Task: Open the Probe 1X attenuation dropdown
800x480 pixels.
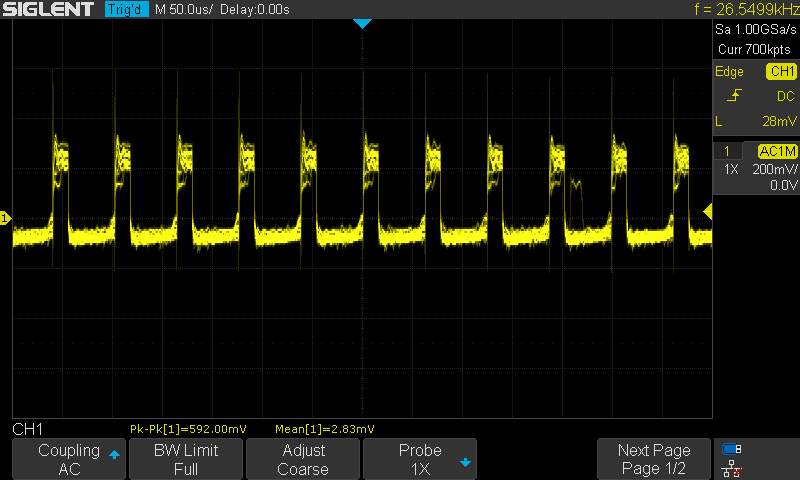Action: [419, 459]
